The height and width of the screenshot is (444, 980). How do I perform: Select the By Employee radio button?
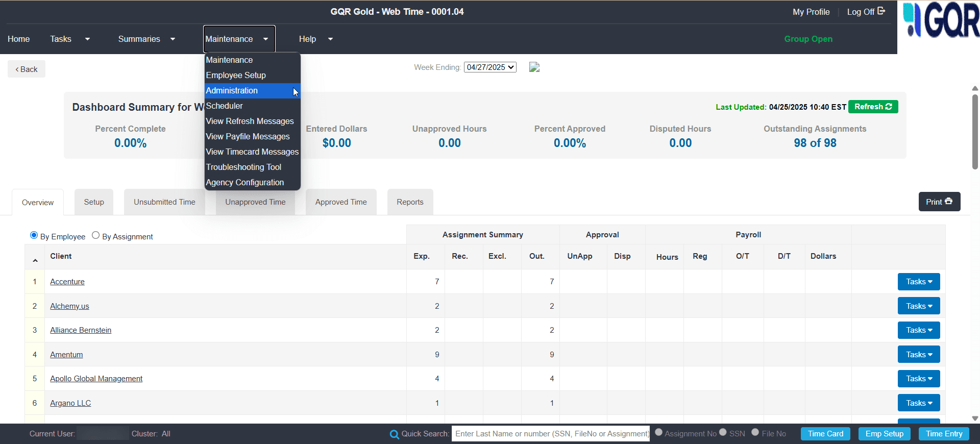pos(34,235)
